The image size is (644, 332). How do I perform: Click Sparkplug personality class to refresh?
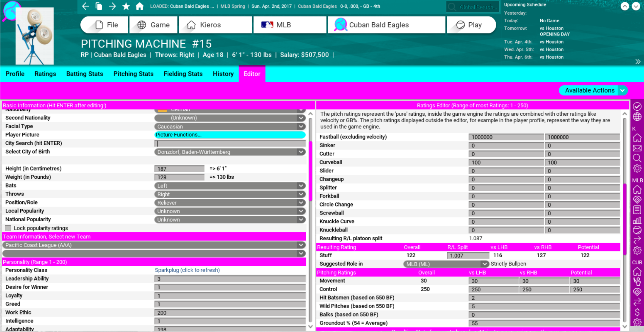click(x=187, y=270)
